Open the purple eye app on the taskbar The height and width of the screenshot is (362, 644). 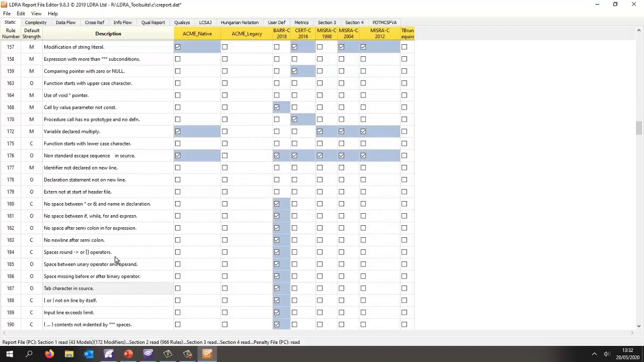click(148, 354)
